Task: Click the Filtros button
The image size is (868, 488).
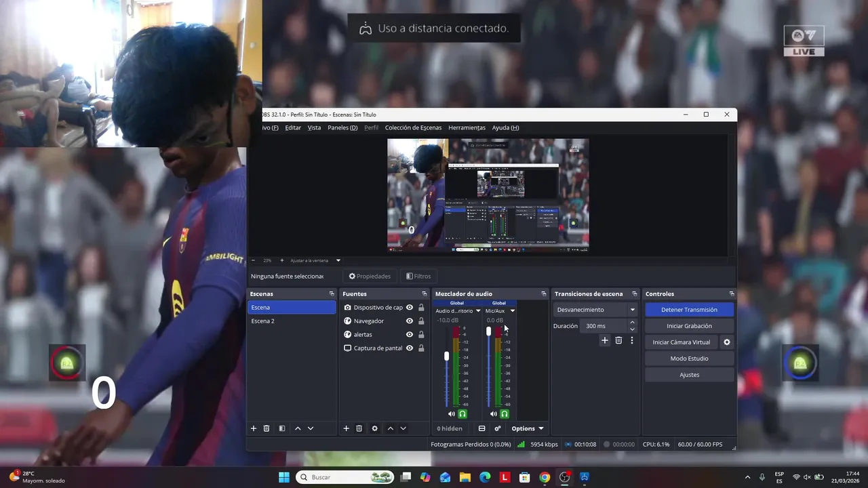Action: 418,276
